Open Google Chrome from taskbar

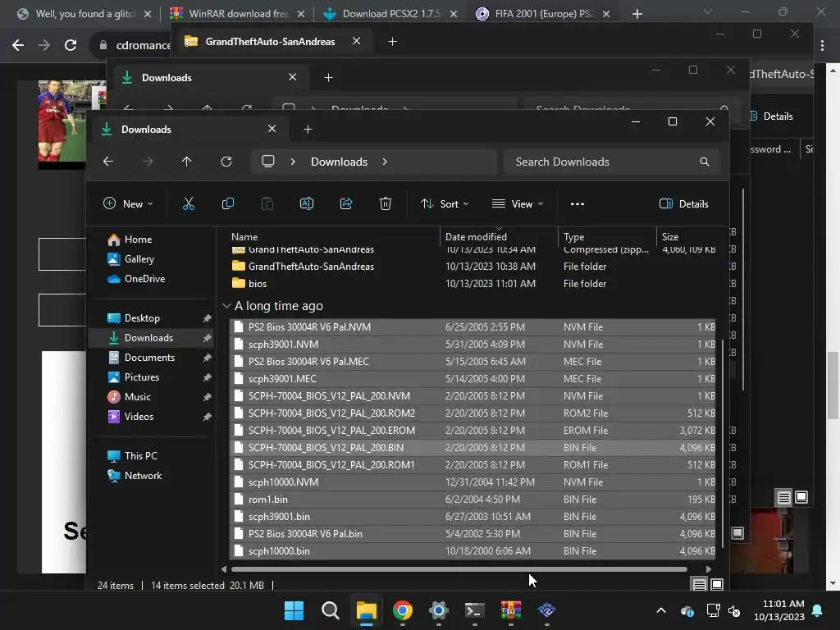click(x=402, y=610)
